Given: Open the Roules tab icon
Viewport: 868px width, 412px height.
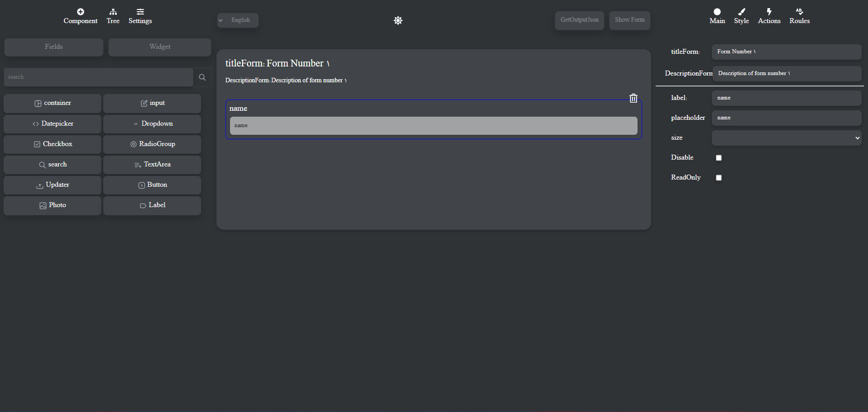Looking at the screenshot, I should point(799,12).
